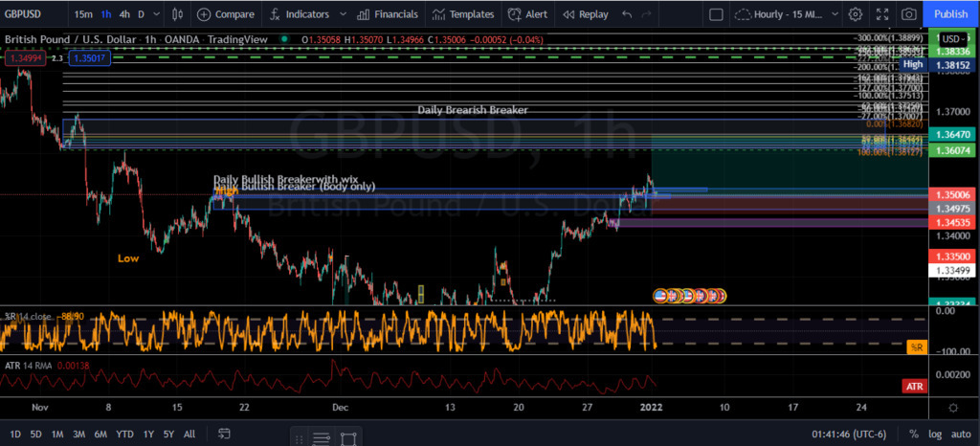Screen dimensions: 980x446
Task: Click the Alert button
Action: pos(528,14)
